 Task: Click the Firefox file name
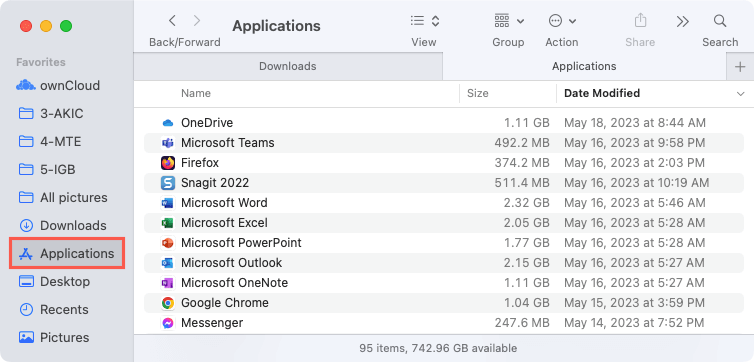coord(200,163)
